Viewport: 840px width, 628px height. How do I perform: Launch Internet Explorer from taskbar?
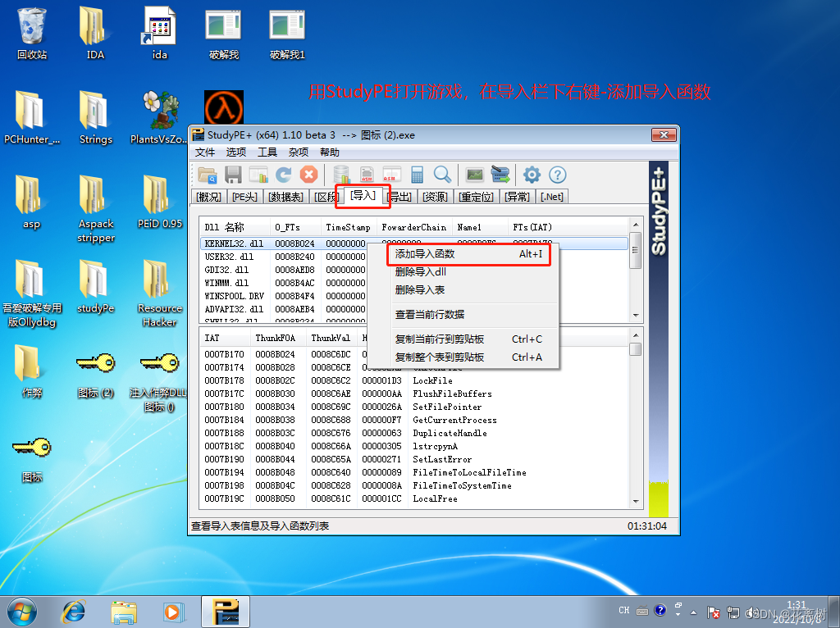[73, 612]
